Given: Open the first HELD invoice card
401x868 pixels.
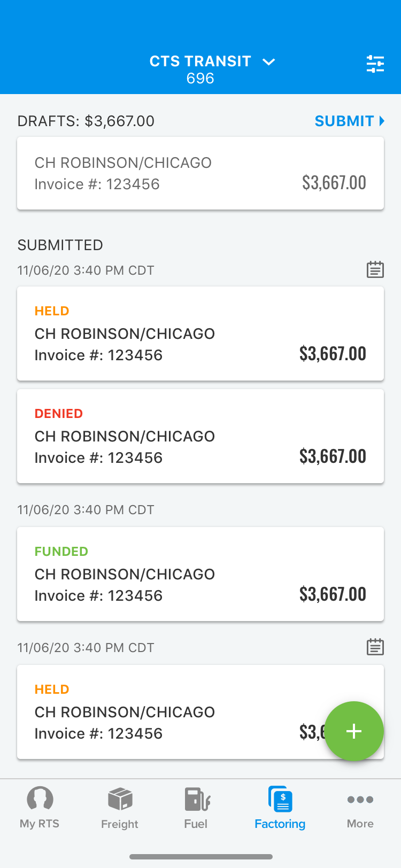Looking at the screenshot, I should 200,334.
